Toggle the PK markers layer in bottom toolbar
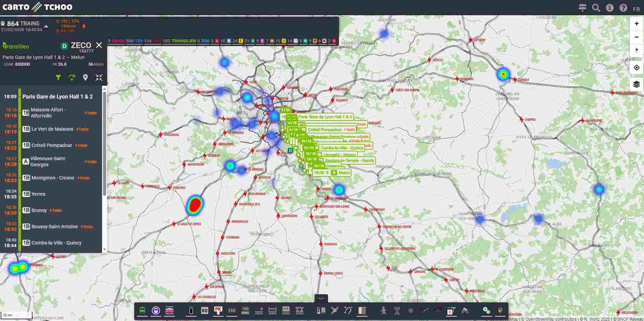The height and width of the screenshot is (321, 644). coord(218,310)
